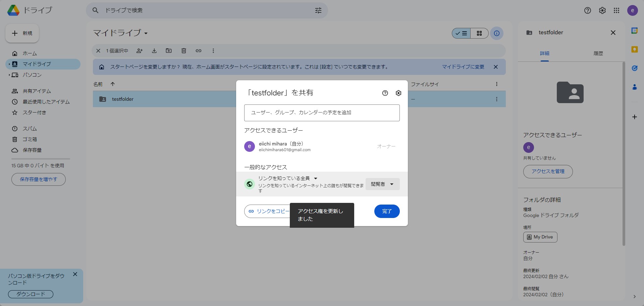Open Google Tasks side panel icon
The height and width of the screenshot is (306, 644).
click(x=635, y=68)
